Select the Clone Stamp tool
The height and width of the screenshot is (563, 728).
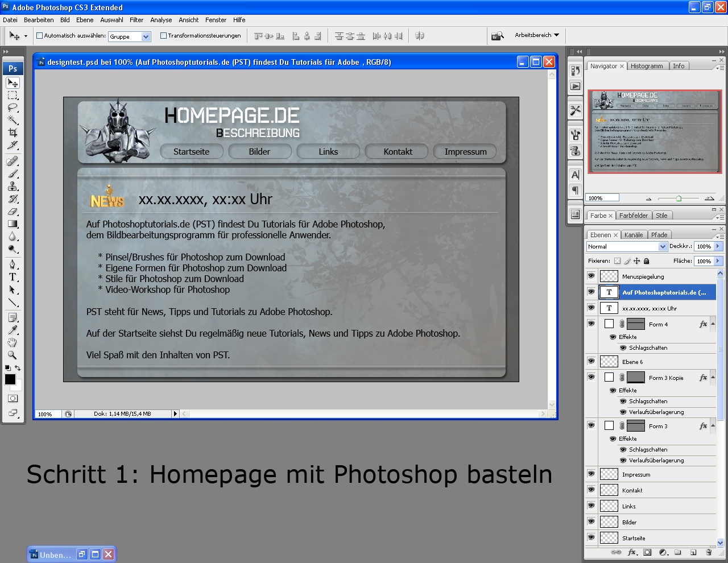(13, 186)
